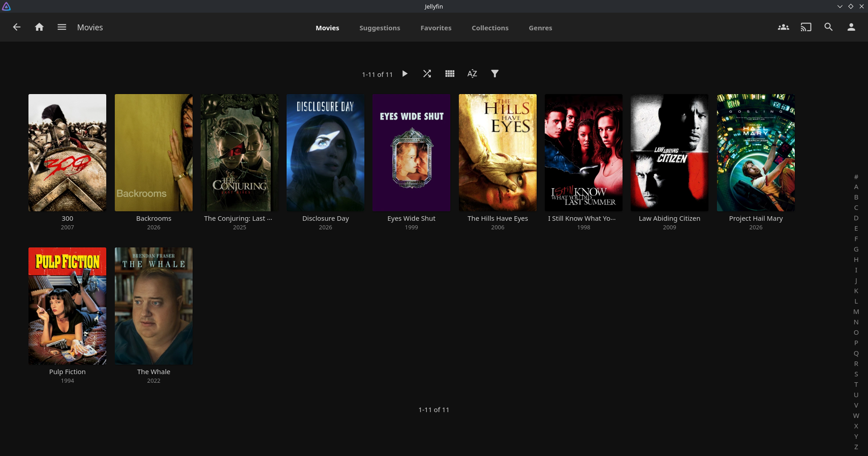Jump to letter P in alphabet picker
The width and height of the screenshot is (868, 456).
856,343
